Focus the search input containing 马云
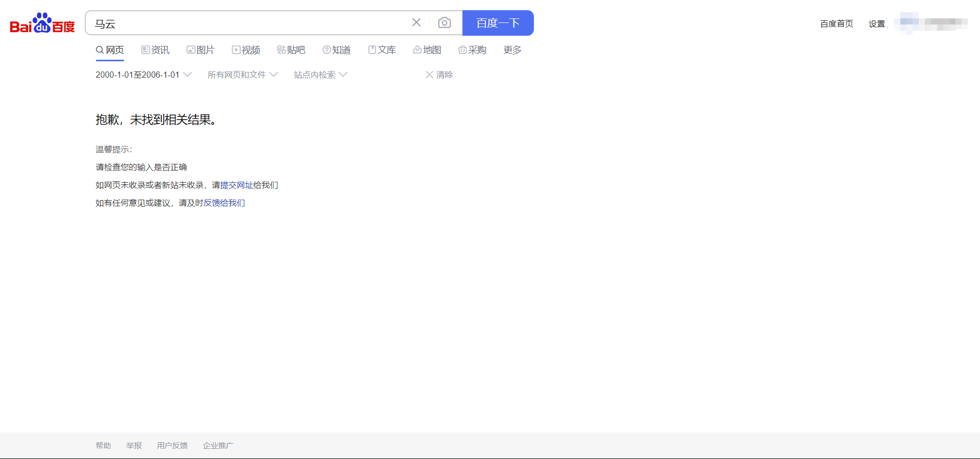This screenshot has height=459, width=980. [x=250, y=23]
